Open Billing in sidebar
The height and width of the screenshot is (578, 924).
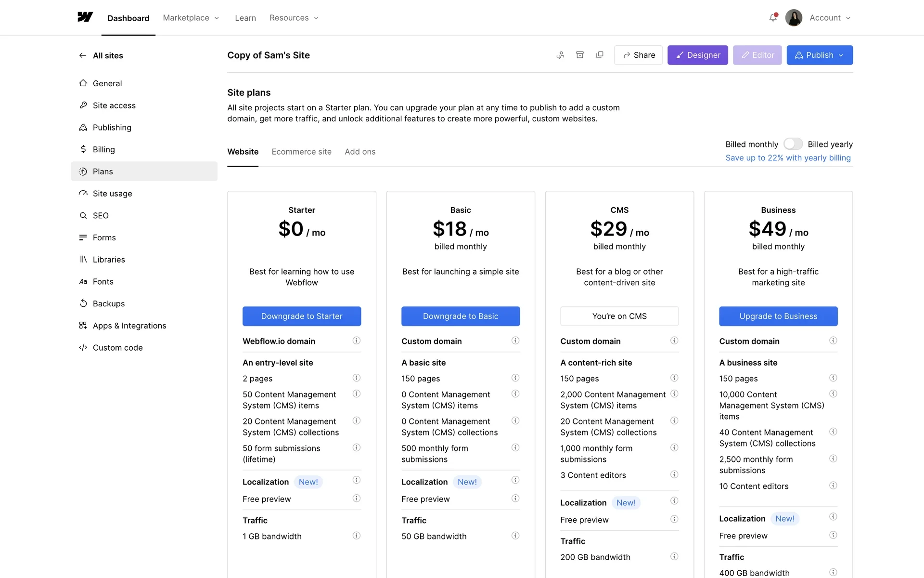pos(144,149)
